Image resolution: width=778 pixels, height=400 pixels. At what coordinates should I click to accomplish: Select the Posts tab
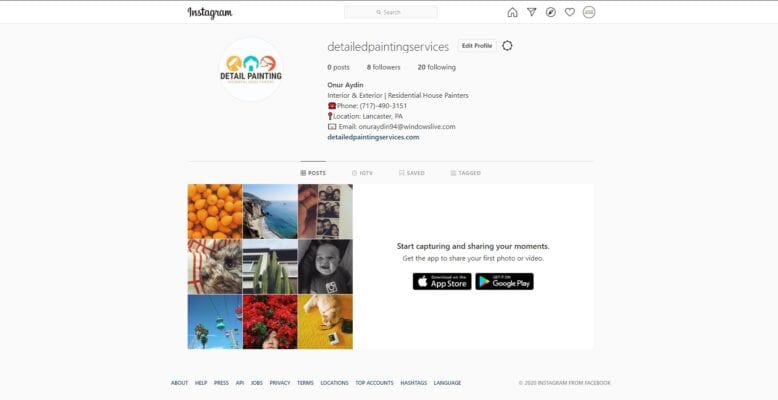point(313,173)
